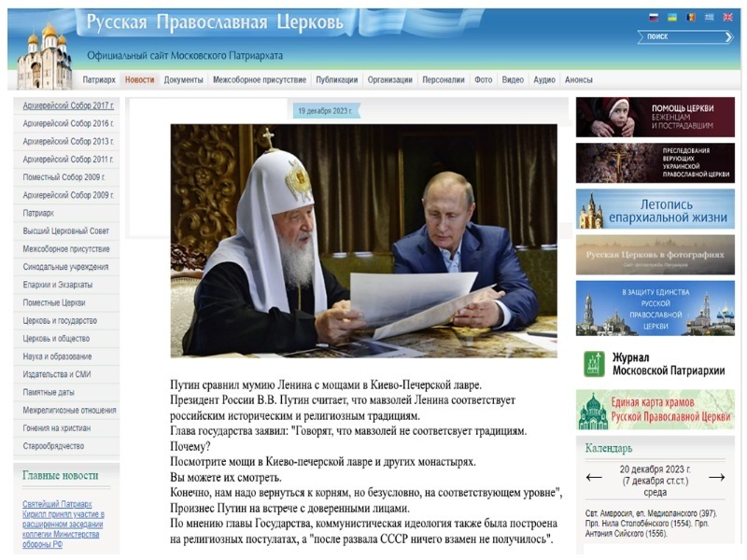Switch to English via British flag
Image resolution: width=747 pixels, height=560 pixels.
coord(728,18)
